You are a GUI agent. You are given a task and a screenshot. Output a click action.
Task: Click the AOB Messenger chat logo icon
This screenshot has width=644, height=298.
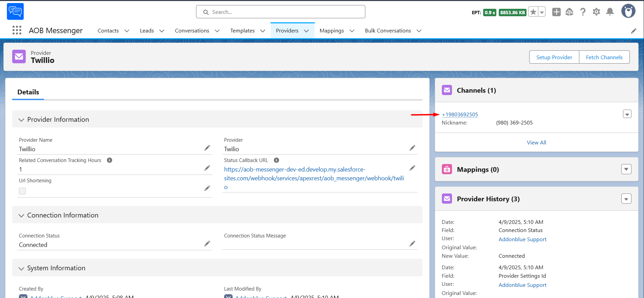tap(15, 12)
